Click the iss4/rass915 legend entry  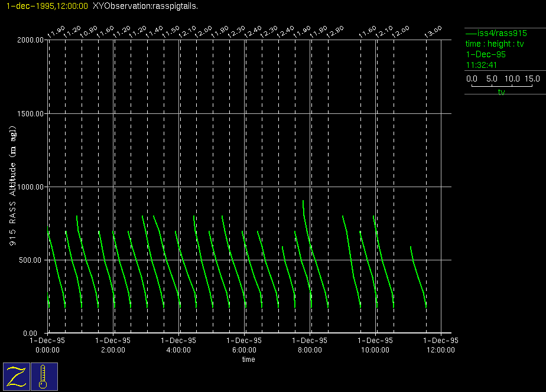click(496, 33)
